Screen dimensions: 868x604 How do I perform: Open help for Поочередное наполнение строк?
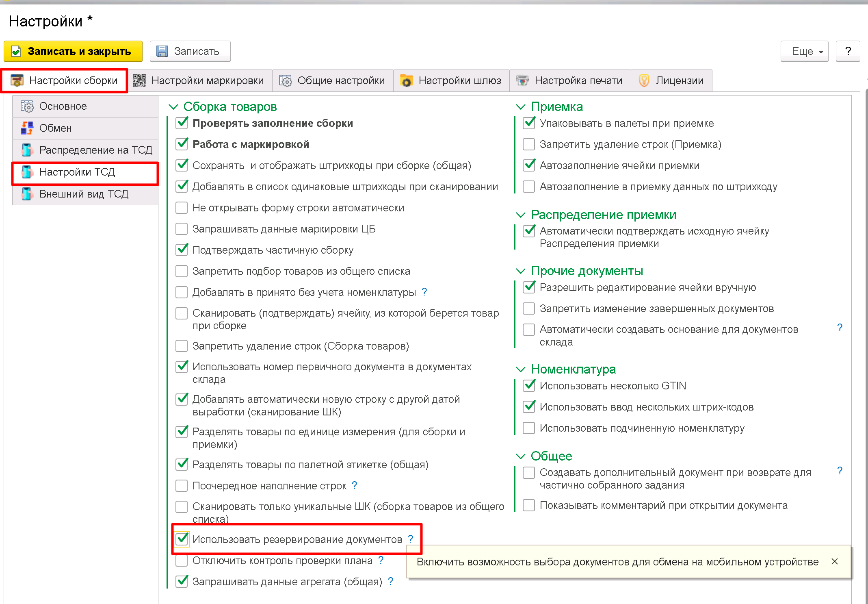click(354, 485)
